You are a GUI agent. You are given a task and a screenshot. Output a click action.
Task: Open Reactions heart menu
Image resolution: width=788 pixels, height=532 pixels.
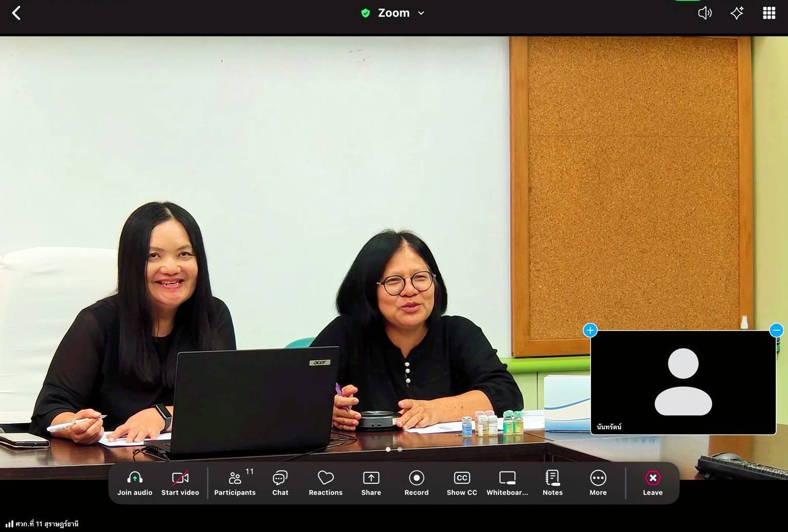[x=325, y=483]
